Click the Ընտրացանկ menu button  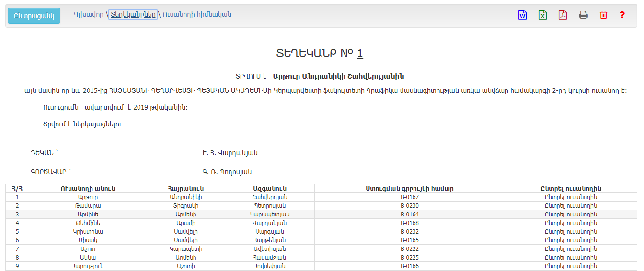click(34, 16)
